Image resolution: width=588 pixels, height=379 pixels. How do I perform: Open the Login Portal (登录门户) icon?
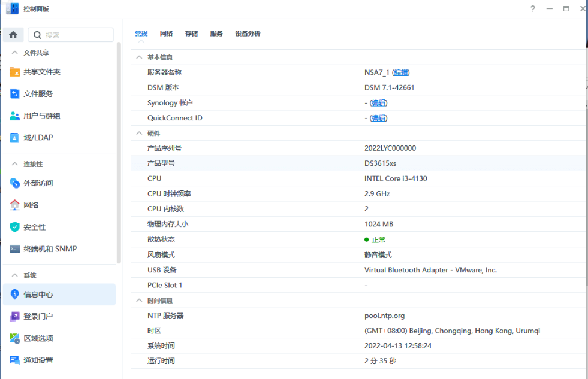[14, 317]
